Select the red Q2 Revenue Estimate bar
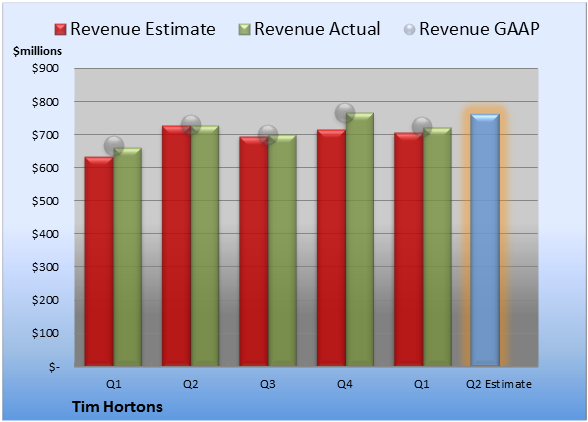This screenshot has height=422, width=588. (x=176, y=246)
